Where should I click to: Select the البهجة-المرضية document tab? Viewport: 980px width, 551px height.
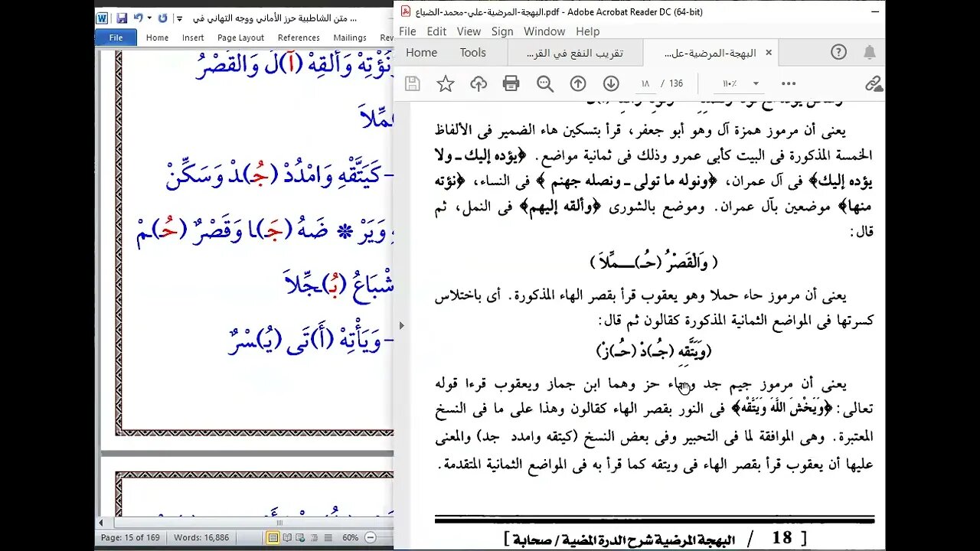click(x=710, y=53)
